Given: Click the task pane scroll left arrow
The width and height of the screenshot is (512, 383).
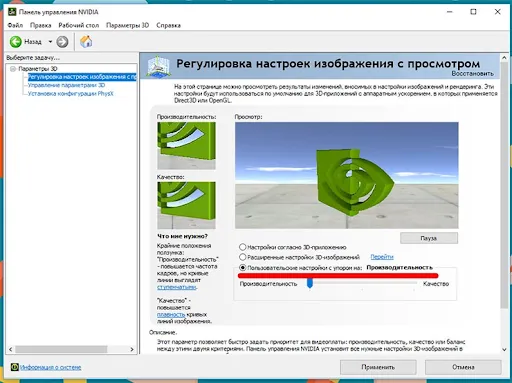Looking at the screenshot, I should point(10,349).
